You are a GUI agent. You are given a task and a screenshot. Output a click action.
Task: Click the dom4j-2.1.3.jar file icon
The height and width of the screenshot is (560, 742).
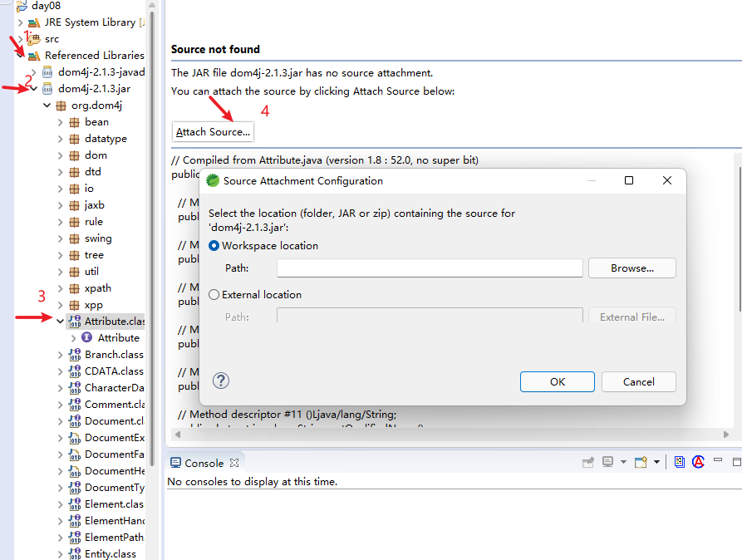pyautogui.click(x=47, y=89)
